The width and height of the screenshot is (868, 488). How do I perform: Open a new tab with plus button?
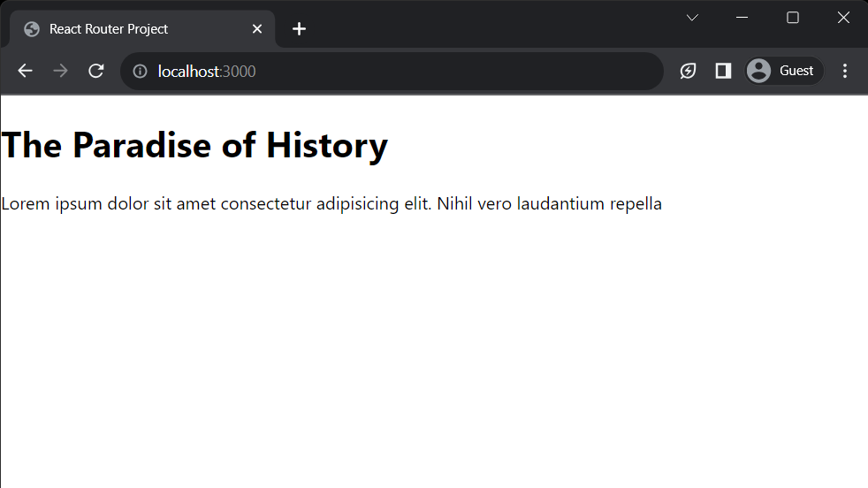click(x=299, y=29)
